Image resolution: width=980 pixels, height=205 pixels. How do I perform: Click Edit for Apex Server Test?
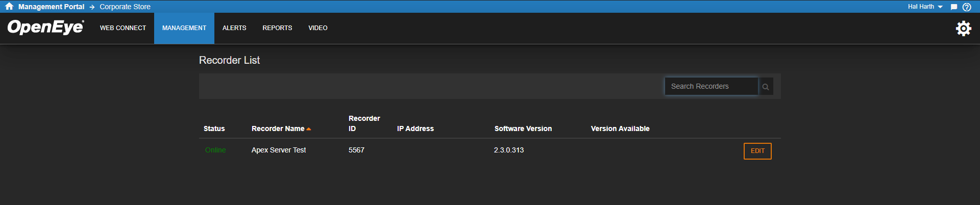pos(757,151)
